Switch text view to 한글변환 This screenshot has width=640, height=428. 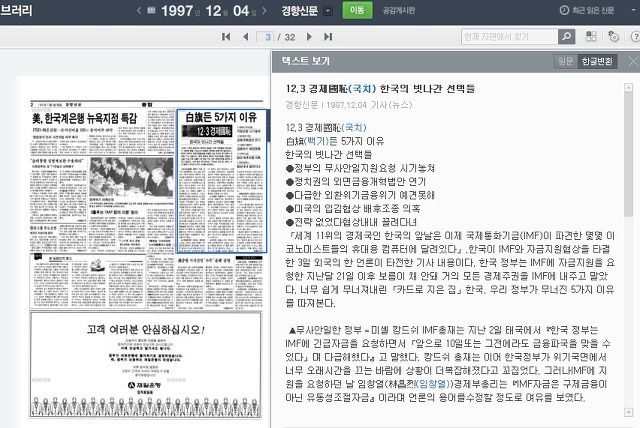(597, 61)
